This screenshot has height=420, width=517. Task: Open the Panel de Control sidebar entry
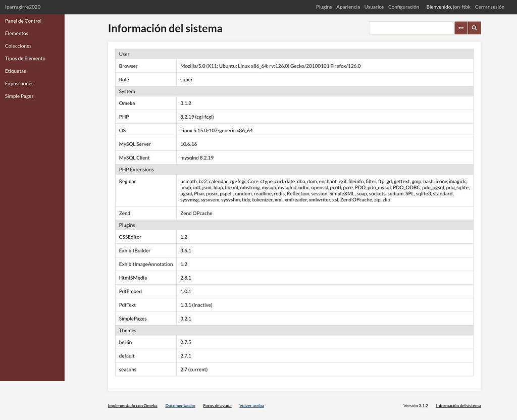pos(23,21)
